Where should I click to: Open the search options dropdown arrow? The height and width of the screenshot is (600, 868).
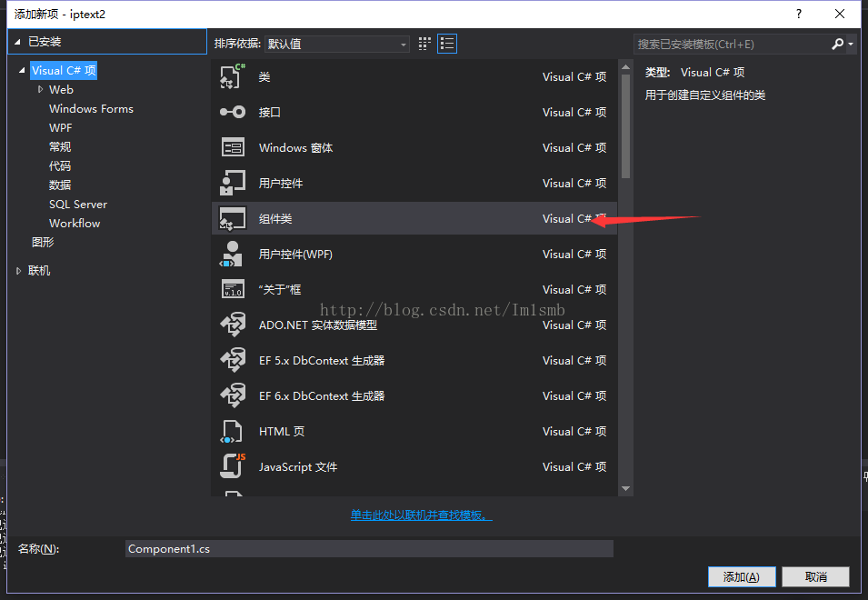coord(851,44)
